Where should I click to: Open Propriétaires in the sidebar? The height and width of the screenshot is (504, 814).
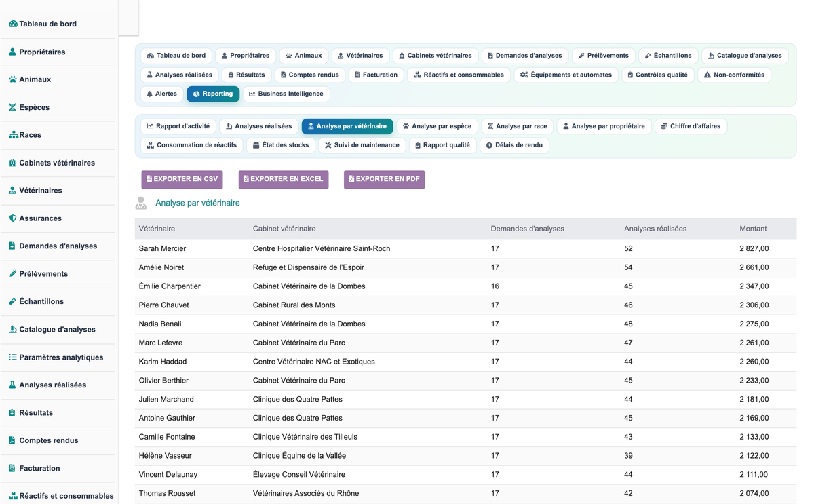[x=42, y=52]
